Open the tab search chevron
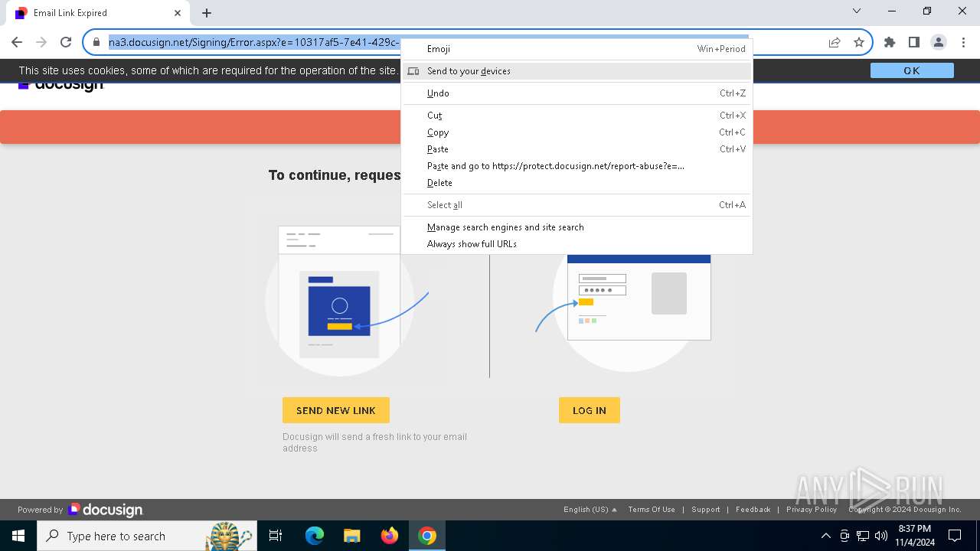Viewport: 980px width, 551px height. pyautogui.click(x=857, y=11)
